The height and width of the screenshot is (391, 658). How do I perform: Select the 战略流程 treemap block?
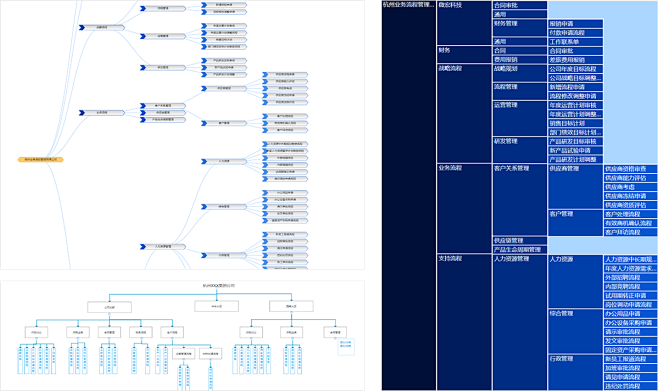pyautogui.click(x=464, y=113)
